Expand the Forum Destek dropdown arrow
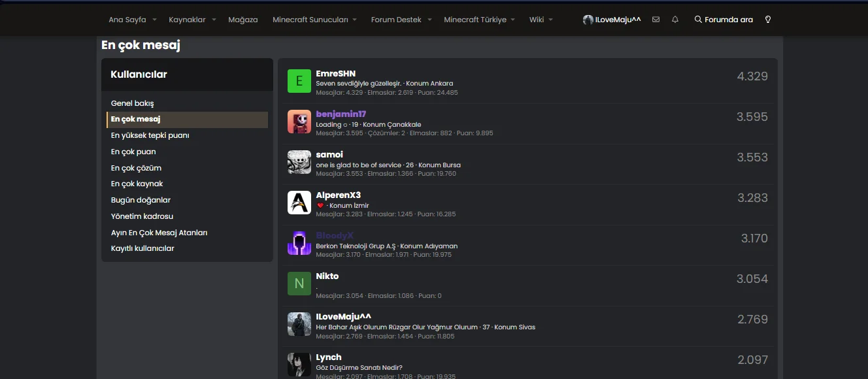The height and width of the screenshot is (379, 868). pos(429,20)
